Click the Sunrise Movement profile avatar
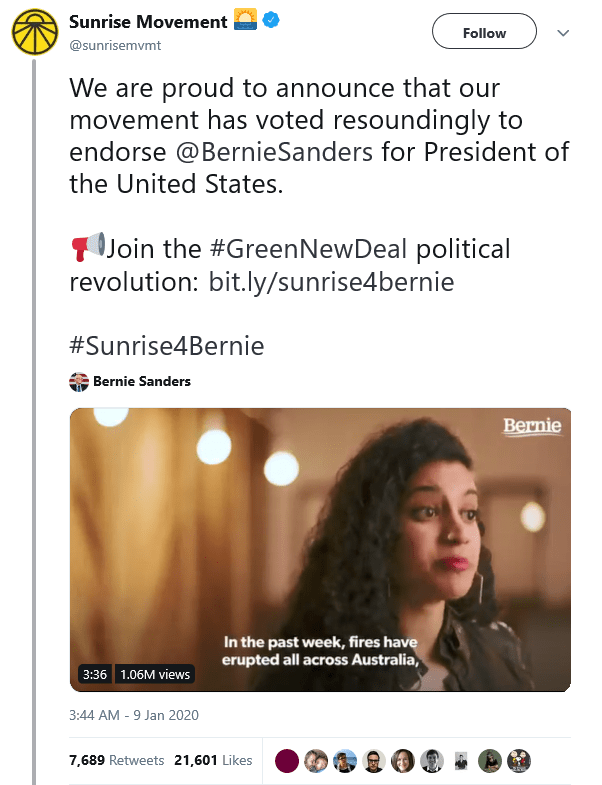 (35, 32)
